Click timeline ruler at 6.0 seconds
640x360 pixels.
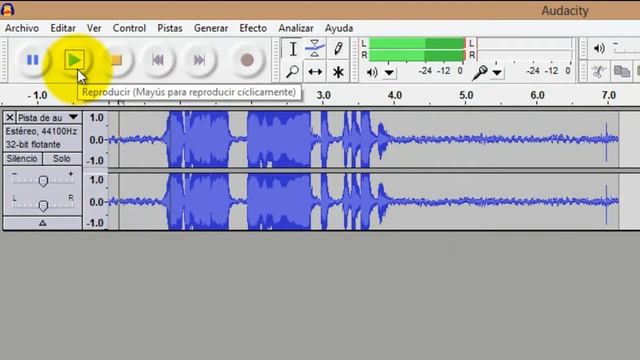pos(537,96)
